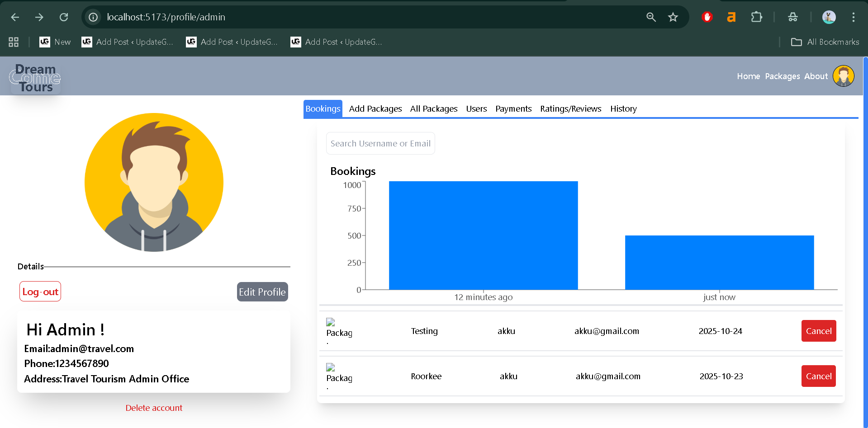Open the user avatar in navbar
This screenshot has width=868, height=428.
click(843, 76)
